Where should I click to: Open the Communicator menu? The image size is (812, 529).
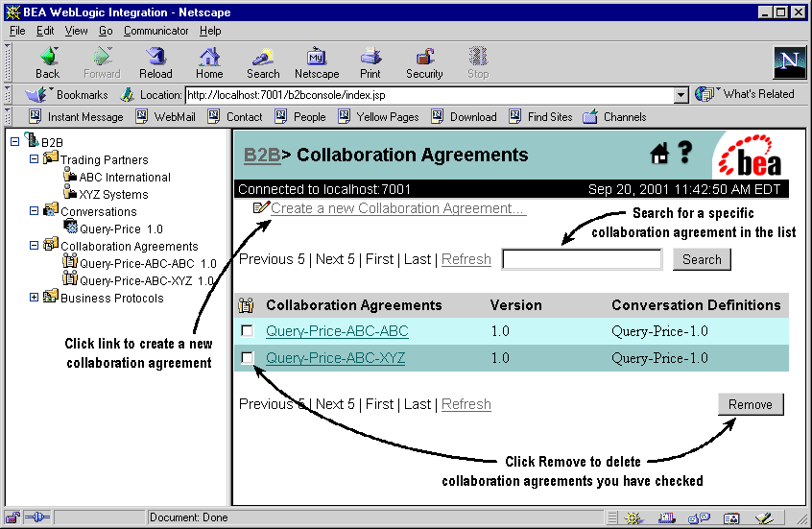pos(155,31)
